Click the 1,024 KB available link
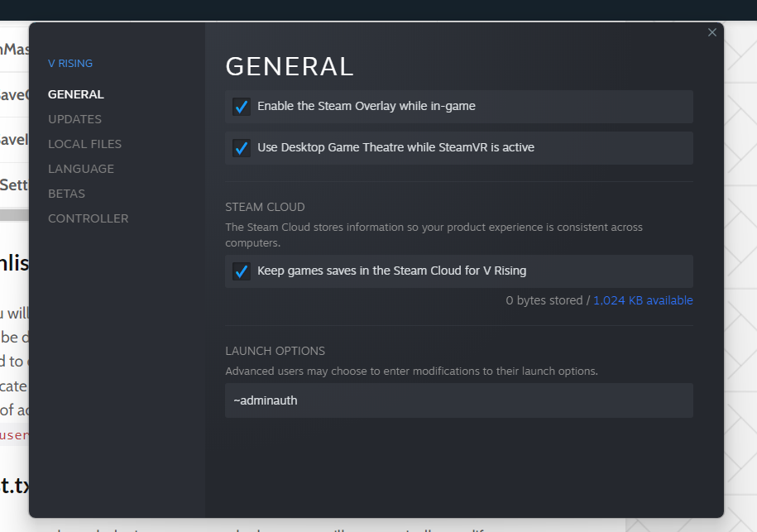The image size is (757, 532). [643, 300]
